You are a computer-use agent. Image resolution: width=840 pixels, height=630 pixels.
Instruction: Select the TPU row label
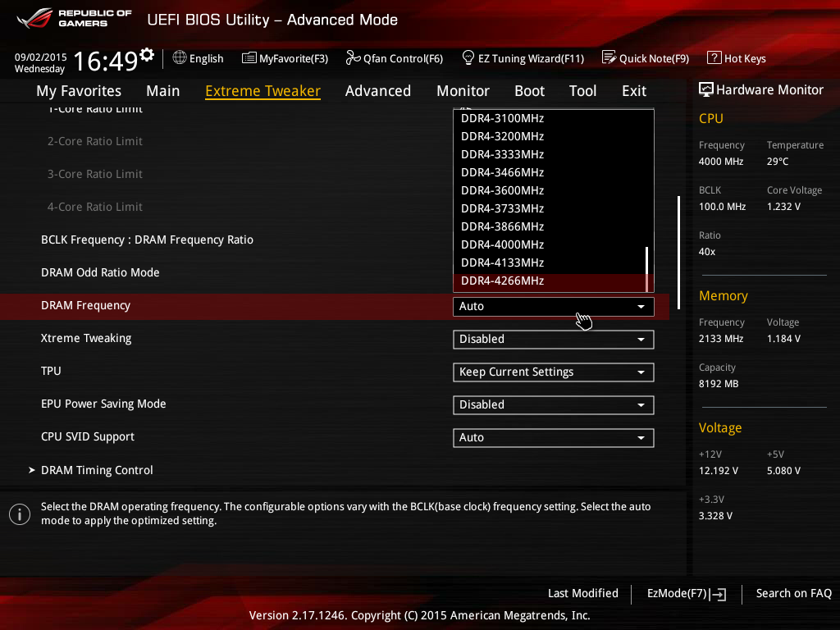[51, 372]
